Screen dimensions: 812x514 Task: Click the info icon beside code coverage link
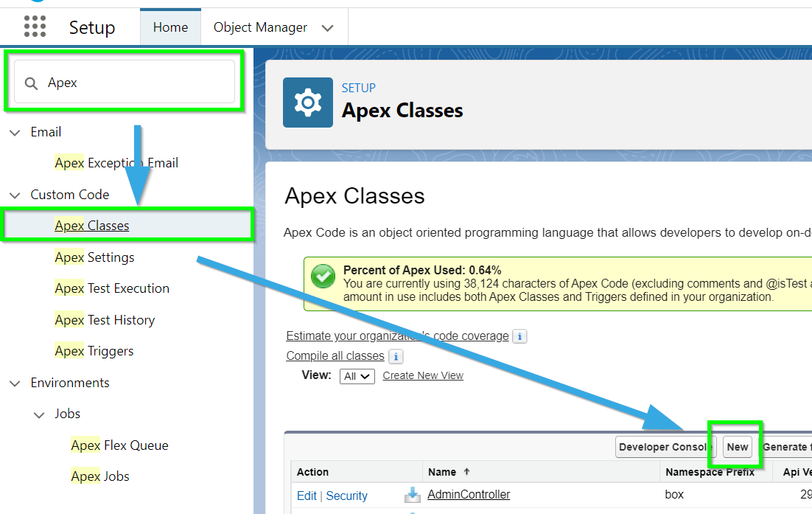coord(519,336)
